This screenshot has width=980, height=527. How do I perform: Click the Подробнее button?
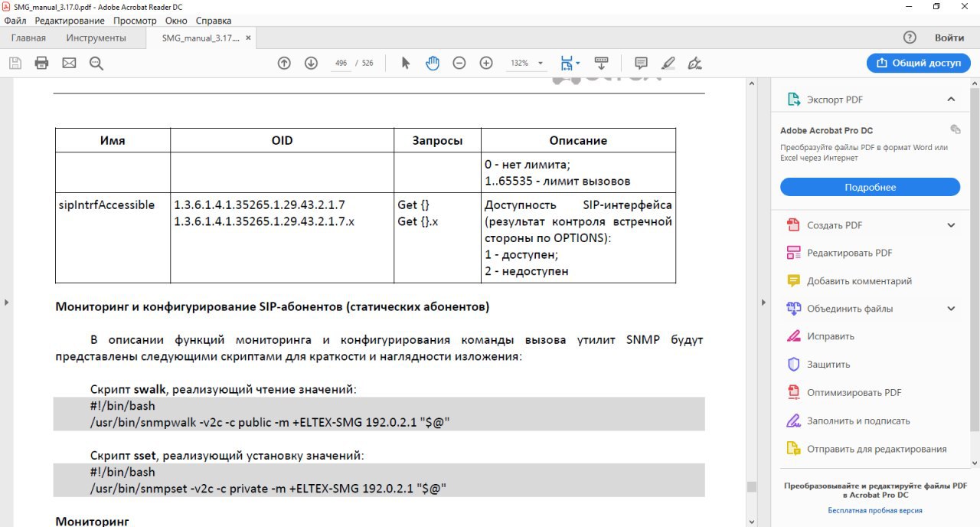click(870, 187)
